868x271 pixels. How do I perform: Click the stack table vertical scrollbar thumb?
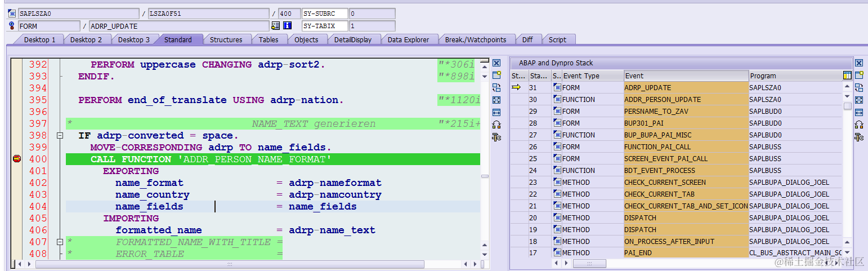(847, 106)
